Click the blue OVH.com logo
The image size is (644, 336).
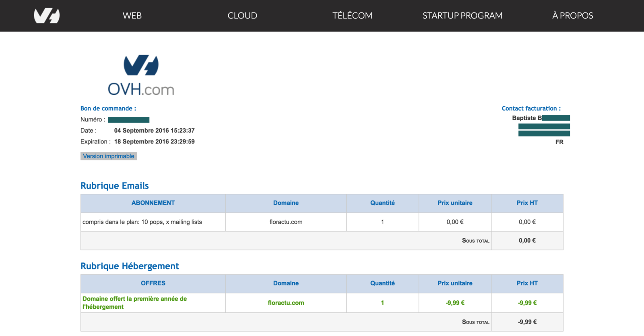point(141,75)
